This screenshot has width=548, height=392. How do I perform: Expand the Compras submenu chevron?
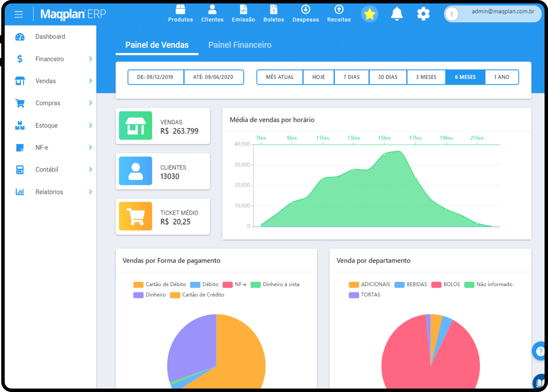click(x=91, y=103)
